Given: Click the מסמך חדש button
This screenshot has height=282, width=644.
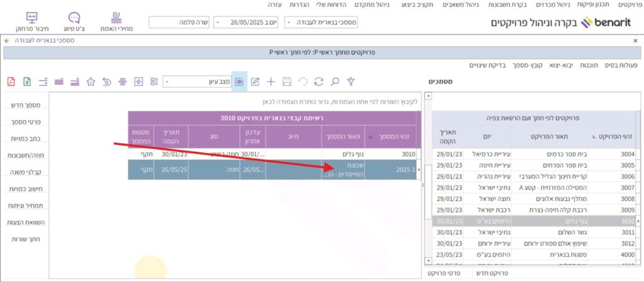Looking at the screenshot, I should click(26, 105).
